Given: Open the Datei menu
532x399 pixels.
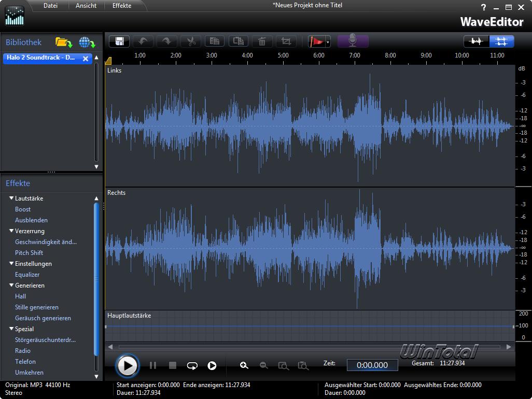Looking at the screenshot, I should [50, 6].
